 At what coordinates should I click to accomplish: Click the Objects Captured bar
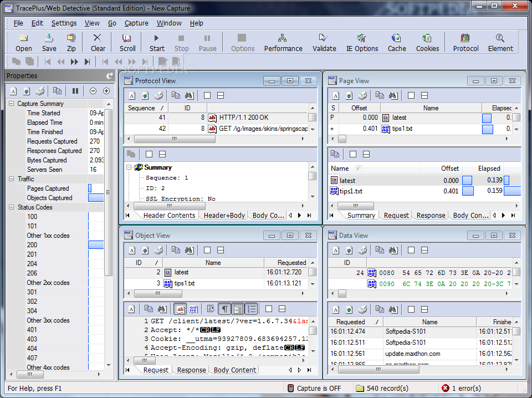pyautogui.click(x=96, y=198)
